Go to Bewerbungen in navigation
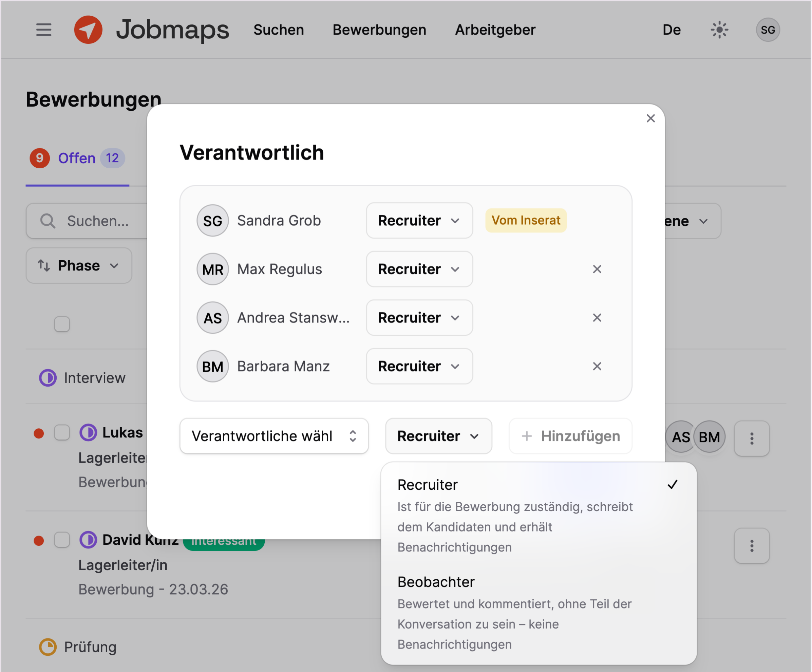The image size is (812, 672). tap(379, 30)
